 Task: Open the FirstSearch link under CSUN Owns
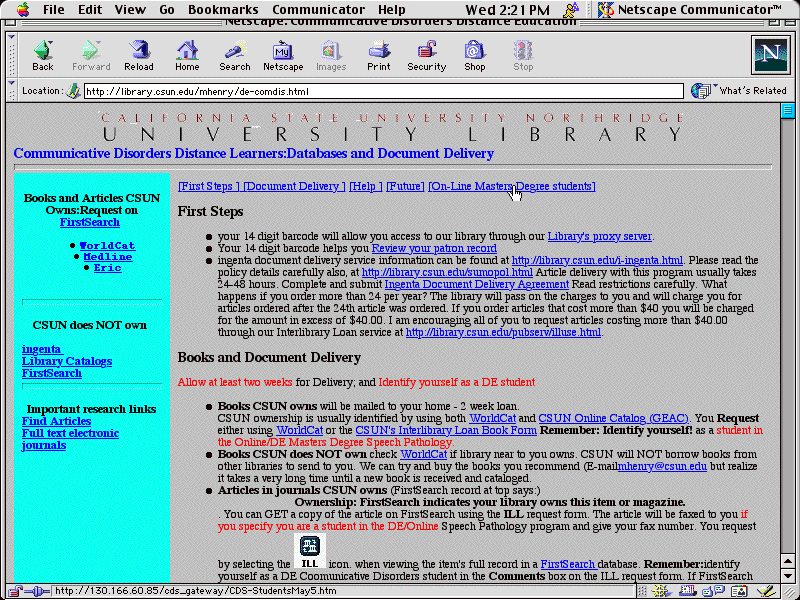pyautogui.click(x=90, y=222)
